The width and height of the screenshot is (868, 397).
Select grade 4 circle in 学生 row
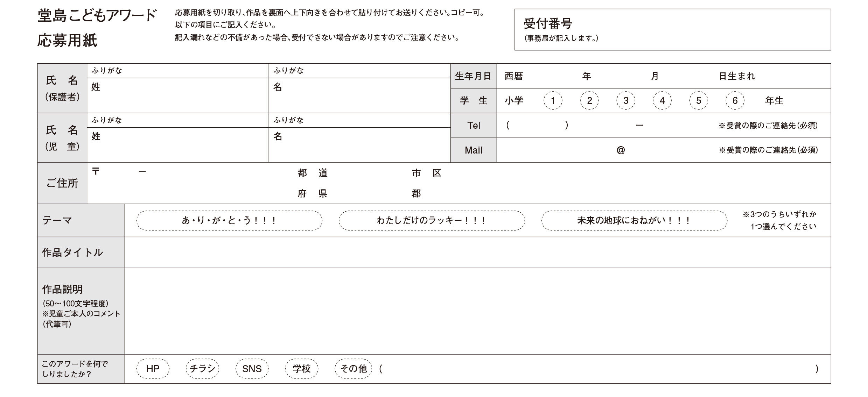tap(662, 100)
